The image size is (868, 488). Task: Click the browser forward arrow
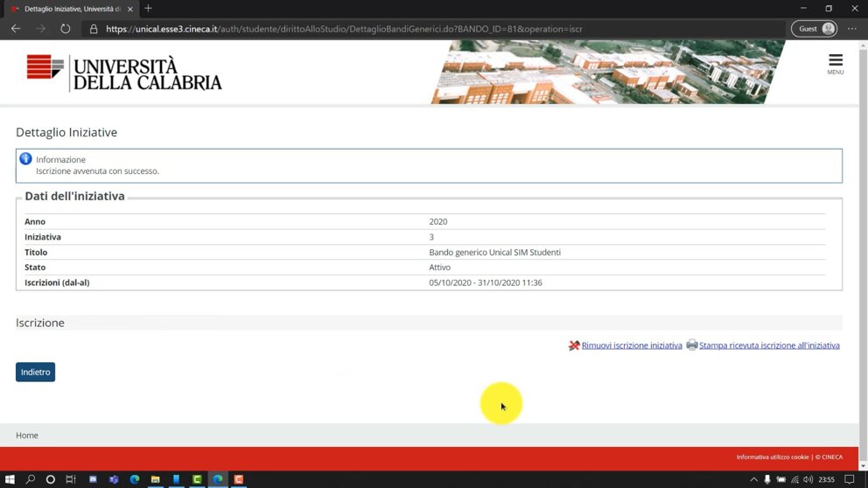click(x=40, y=29)
